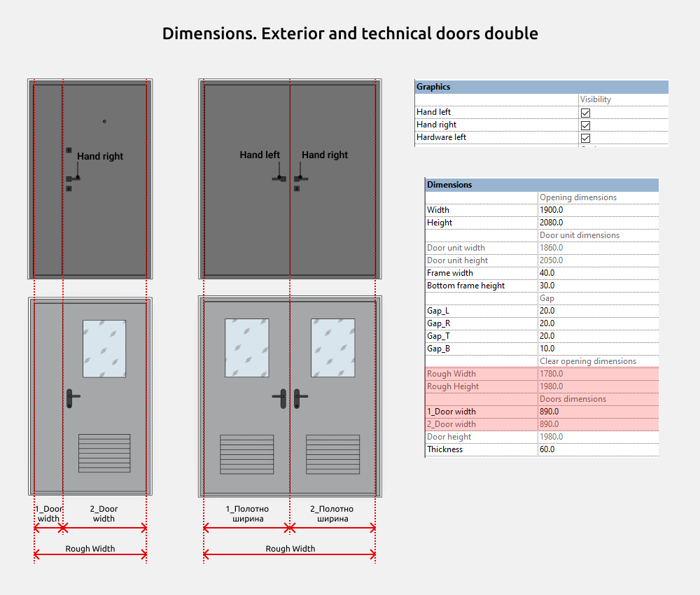Click the Hand left label on double door
The height and width of the screenshot is (595, 700).
[x=260, y=155]
